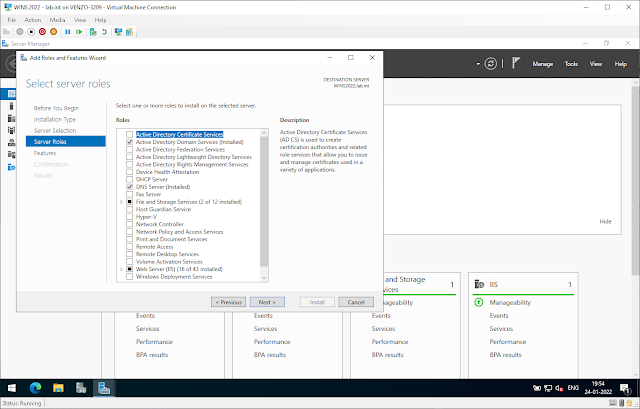
Task: Tick the Hyper-V role checkbox
Action: (x=129, y=217)
